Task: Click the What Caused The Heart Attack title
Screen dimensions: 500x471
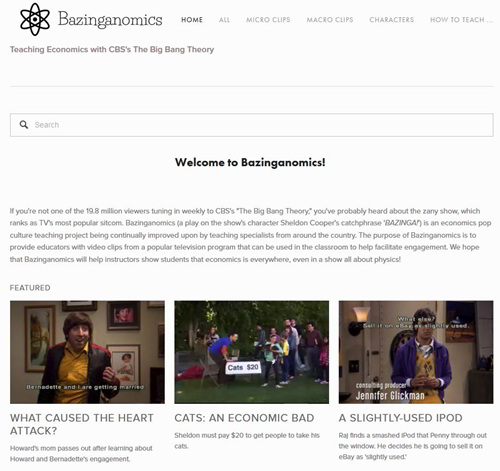Action: 82,424
